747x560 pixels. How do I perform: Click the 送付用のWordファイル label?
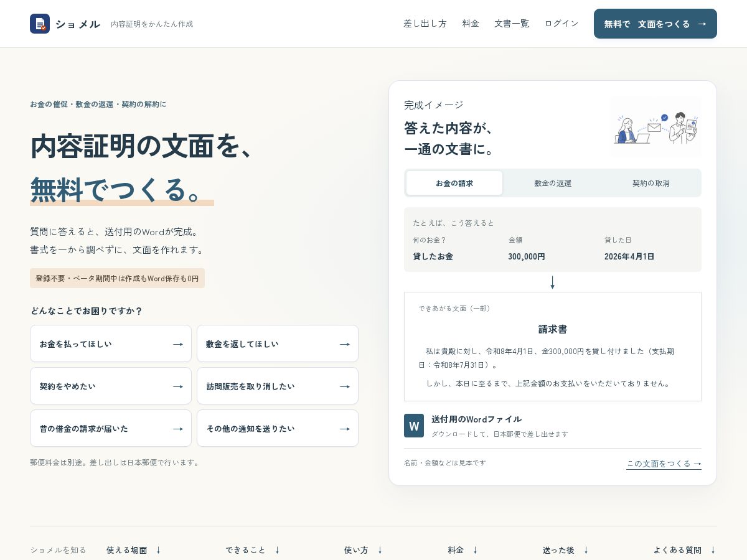[x=477, y=419]
